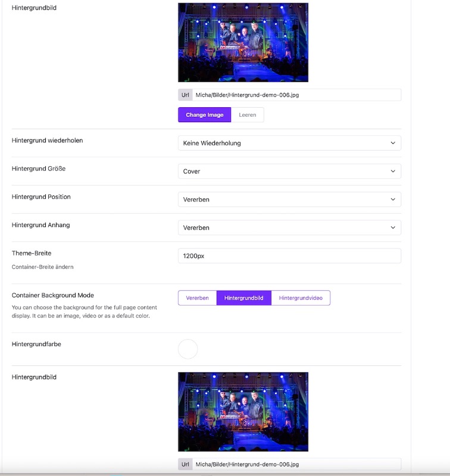
Task: Select Vererben container background mode
Action: 198,298
